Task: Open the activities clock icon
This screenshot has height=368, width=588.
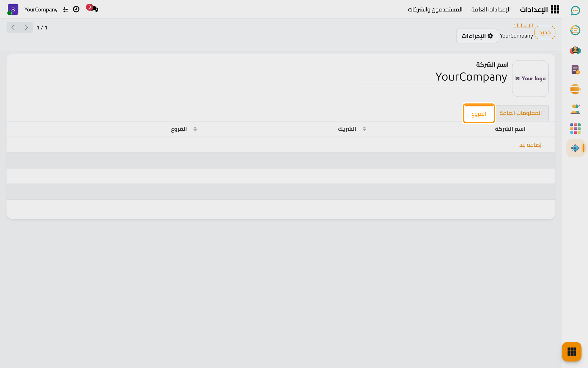Action: click(76, 9)
